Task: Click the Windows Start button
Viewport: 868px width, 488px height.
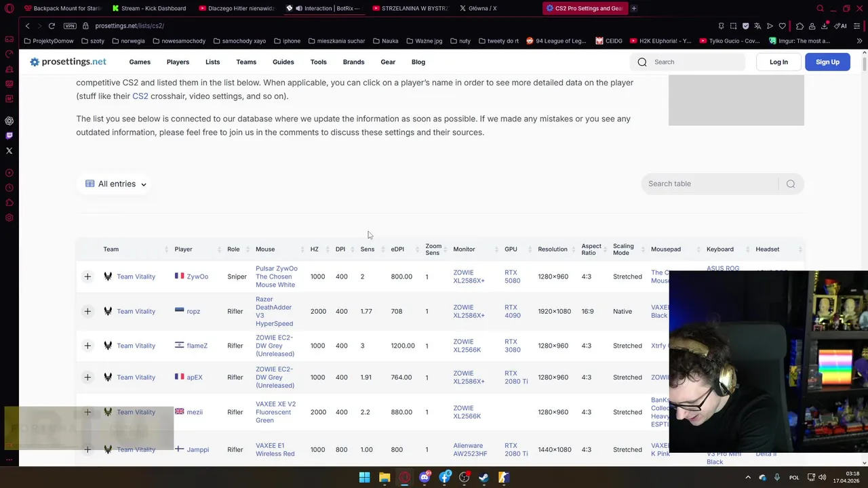Action: click(x=364, y=477)
